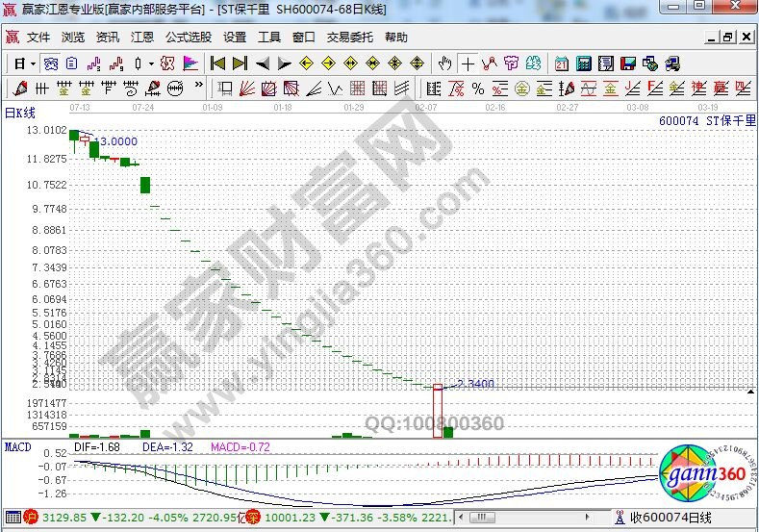
Task: Expand the 日 period dropdown arrow
Action: pos(34,63)
